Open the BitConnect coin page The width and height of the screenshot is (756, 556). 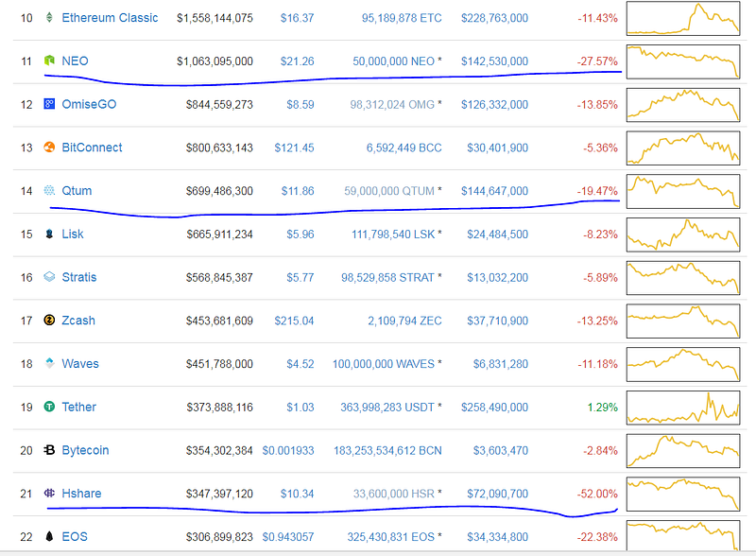92,148
